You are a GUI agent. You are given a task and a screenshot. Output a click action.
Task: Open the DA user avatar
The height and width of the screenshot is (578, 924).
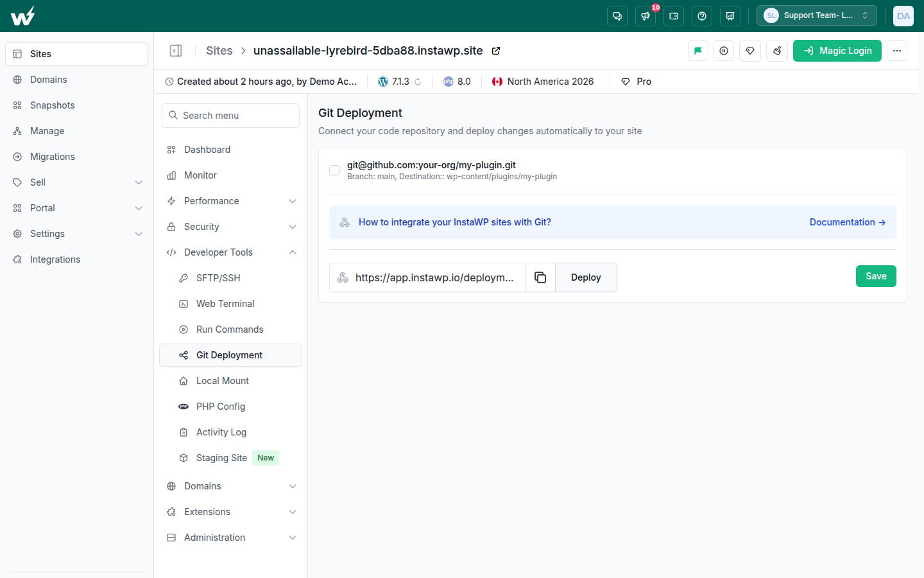pos(903,16)
